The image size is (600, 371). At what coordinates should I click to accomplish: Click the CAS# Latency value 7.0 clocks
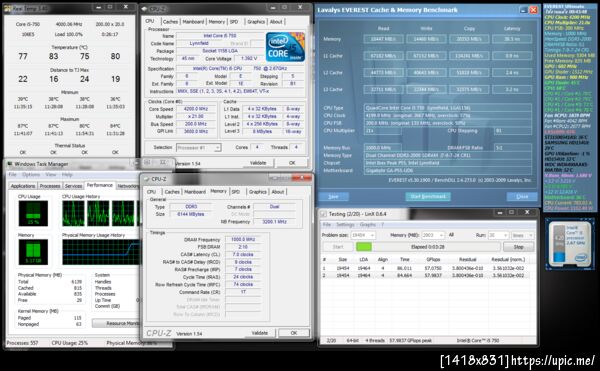[x=243, y=254]
